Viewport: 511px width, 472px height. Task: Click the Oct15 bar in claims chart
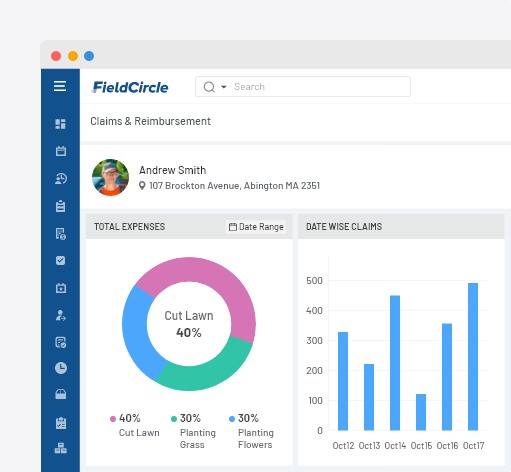[x=421, y=412]
